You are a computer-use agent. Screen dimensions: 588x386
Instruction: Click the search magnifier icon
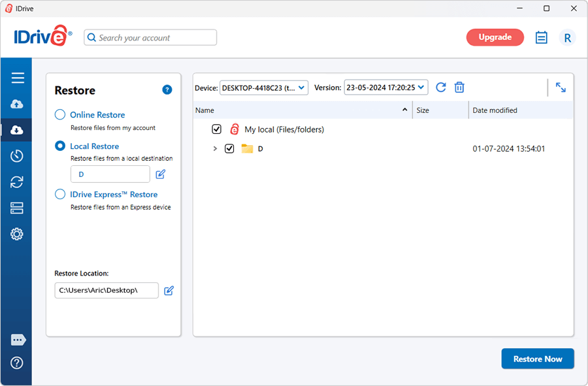[x=91, y=37]
